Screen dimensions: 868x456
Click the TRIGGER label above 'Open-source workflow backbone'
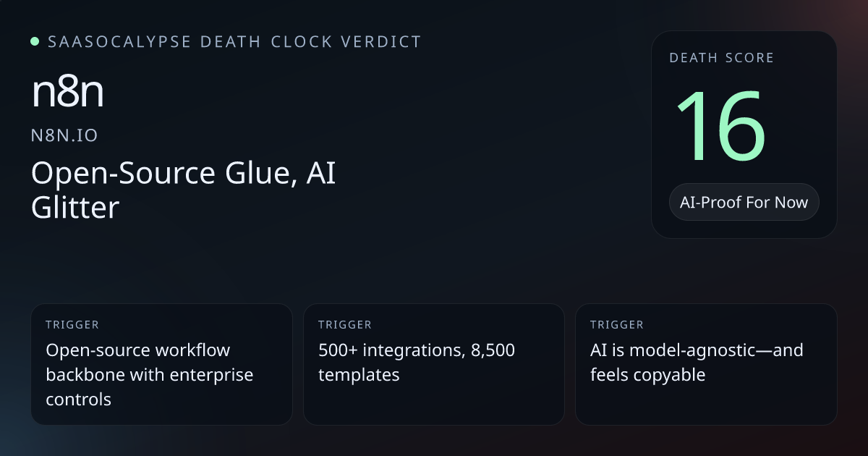coord(72,325)
